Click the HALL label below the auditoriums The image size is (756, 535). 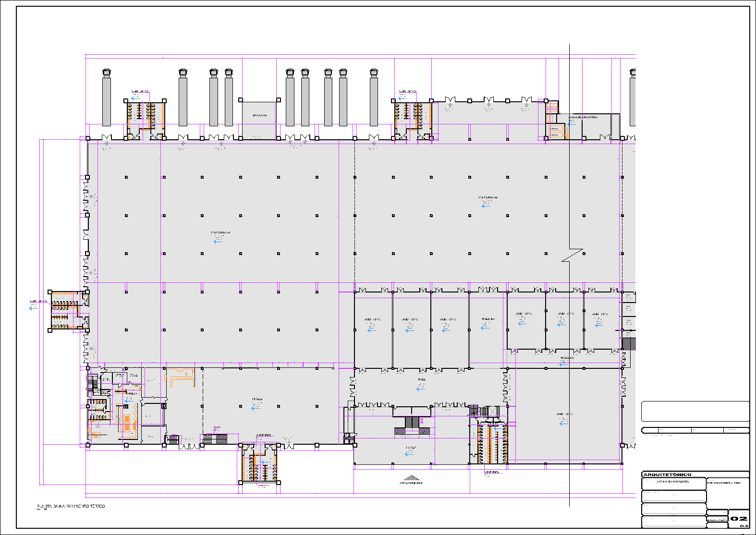pyautogui.click(x=567, y=358)
